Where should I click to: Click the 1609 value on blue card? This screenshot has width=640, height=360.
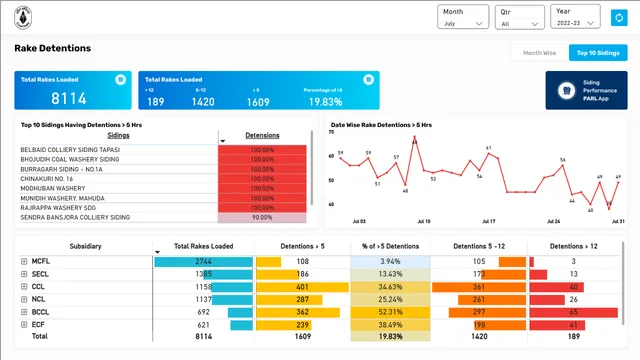tap(258, 102)
